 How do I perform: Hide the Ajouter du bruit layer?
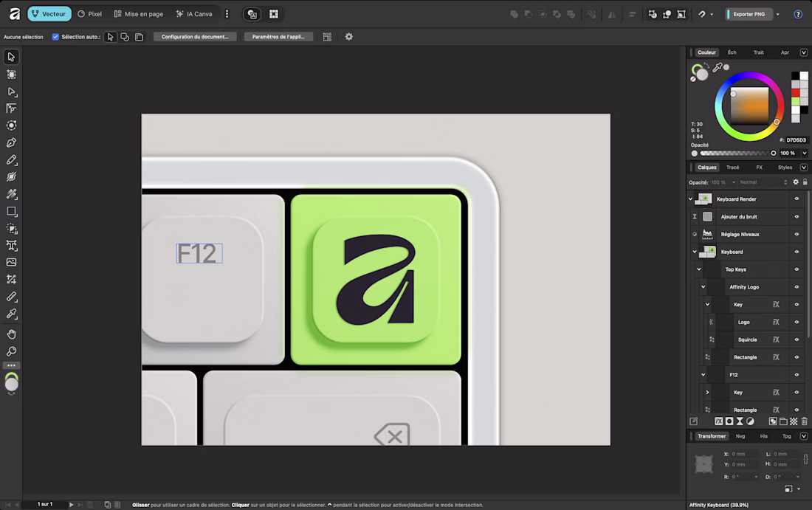pos(796,216)
